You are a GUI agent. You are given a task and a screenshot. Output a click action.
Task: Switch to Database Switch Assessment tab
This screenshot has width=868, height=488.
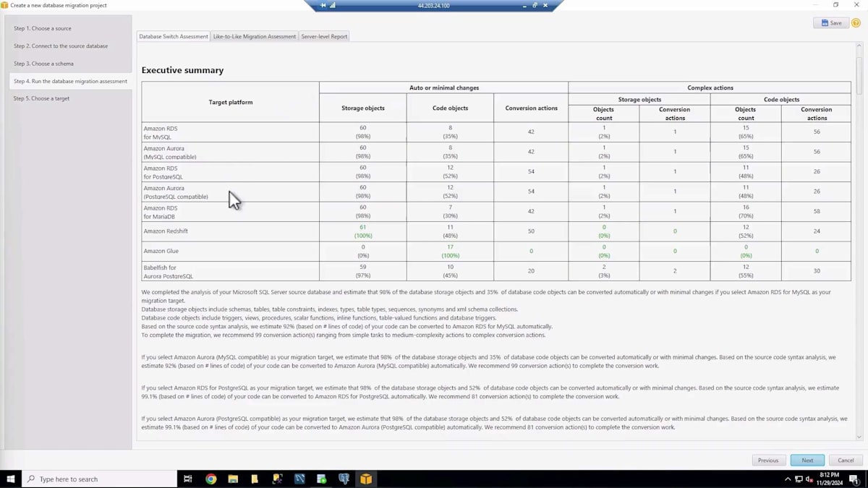coord(174,36)
